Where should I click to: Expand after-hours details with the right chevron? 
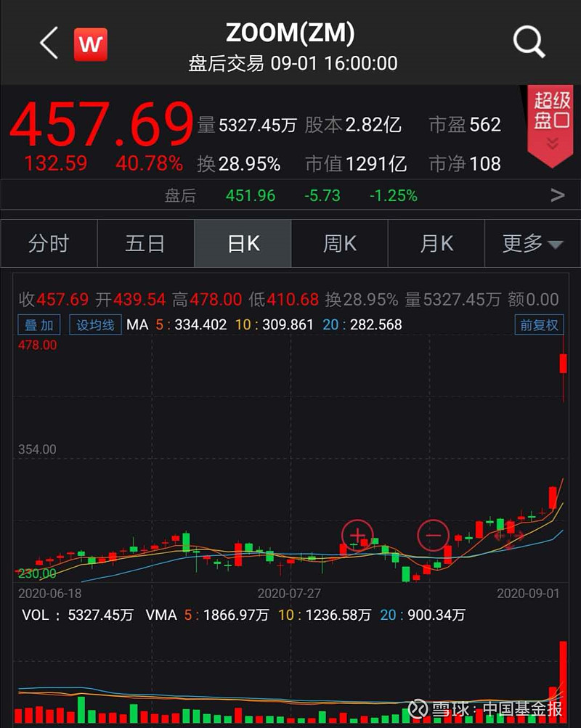(558, 195)
